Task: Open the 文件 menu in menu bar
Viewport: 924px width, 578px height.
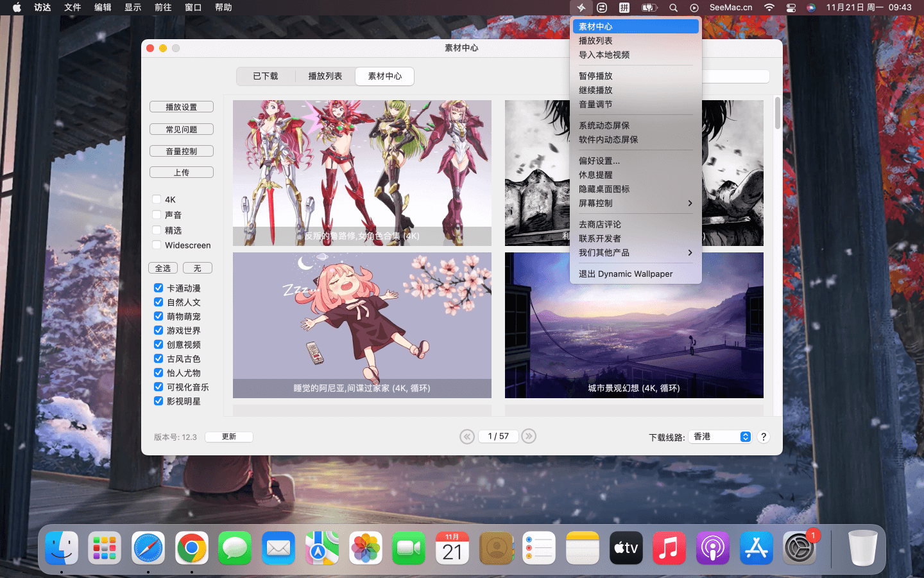Action: (73, 8)
